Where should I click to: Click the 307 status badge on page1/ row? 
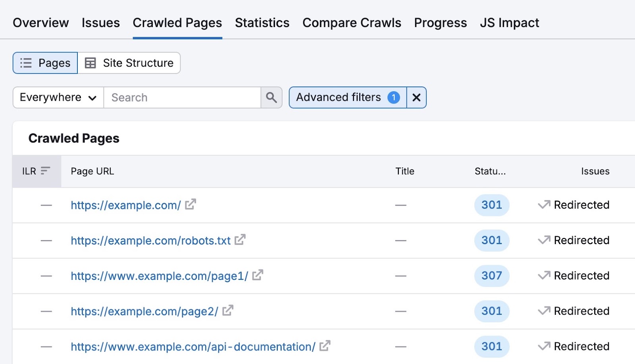point(492,275)
